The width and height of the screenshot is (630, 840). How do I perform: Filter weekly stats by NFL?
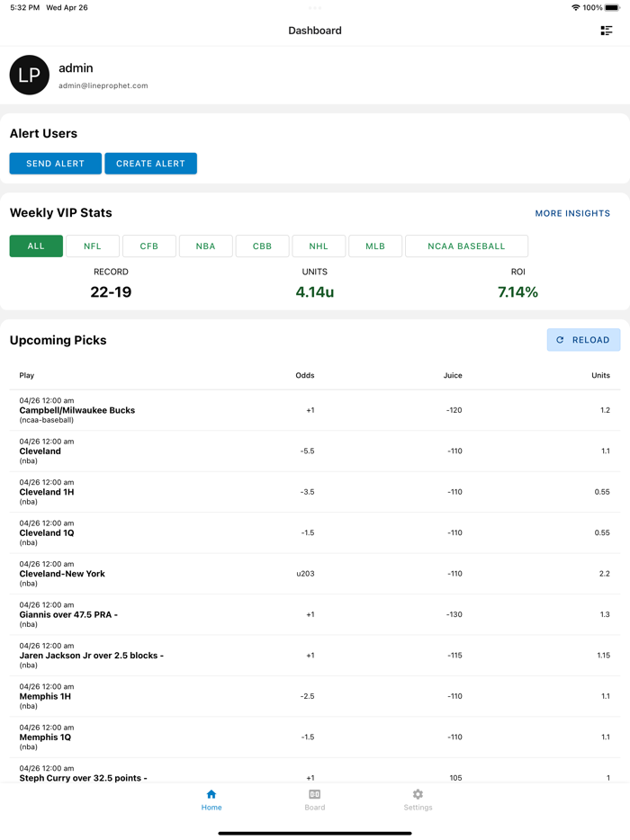(92, 246)
